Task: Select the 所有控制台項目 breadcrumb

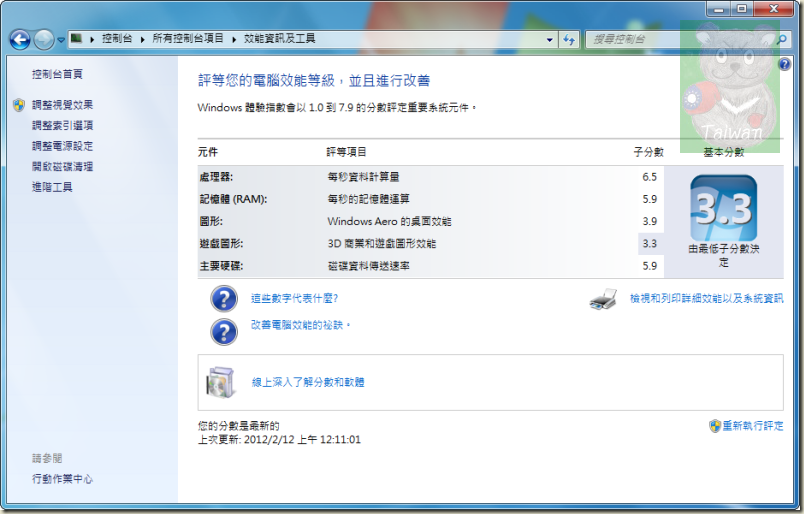Action: click(x=188, y=38)
